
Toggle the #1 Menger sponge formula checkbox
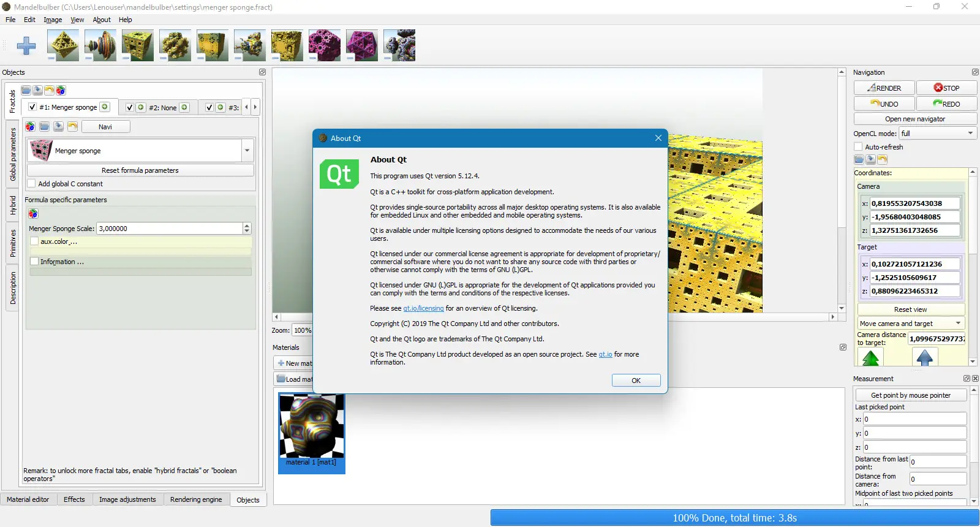click(32, 107)
